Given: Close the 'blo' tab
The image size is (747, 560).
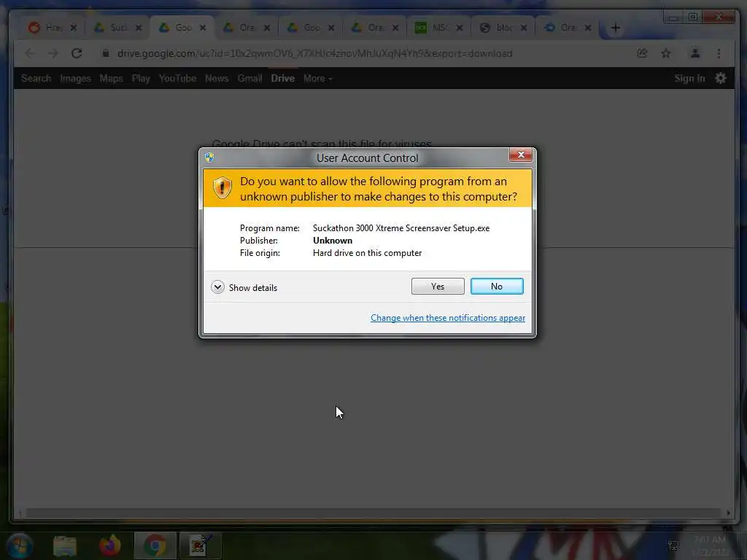Looking at the screenshot, I should coord(524,28).
